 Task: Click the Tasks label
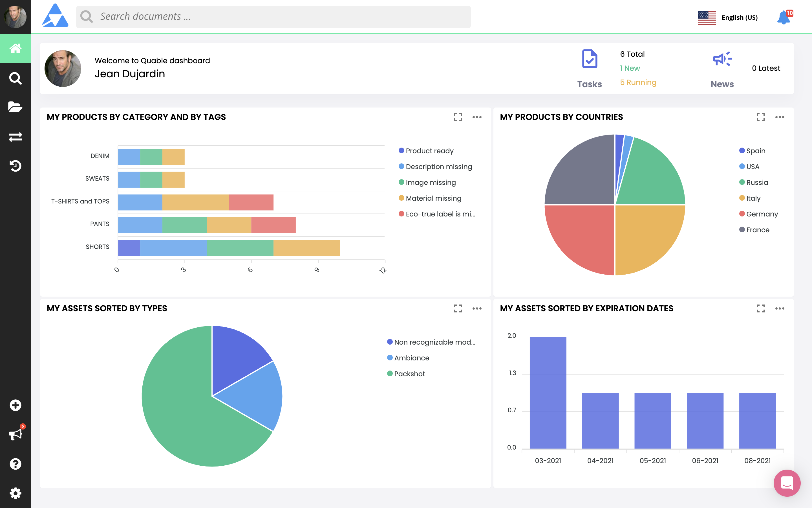click(590, 84)
